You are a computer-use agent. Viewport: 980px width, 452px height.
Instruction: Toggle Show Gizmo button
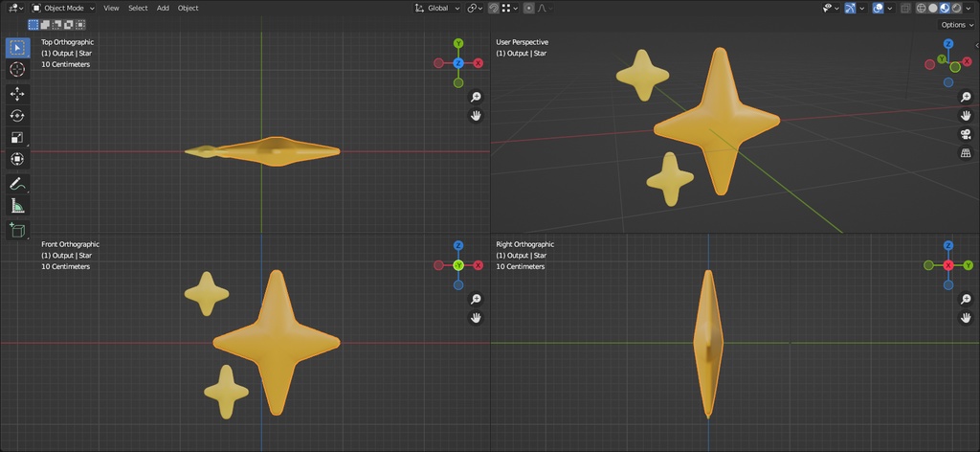pos(850,8)
